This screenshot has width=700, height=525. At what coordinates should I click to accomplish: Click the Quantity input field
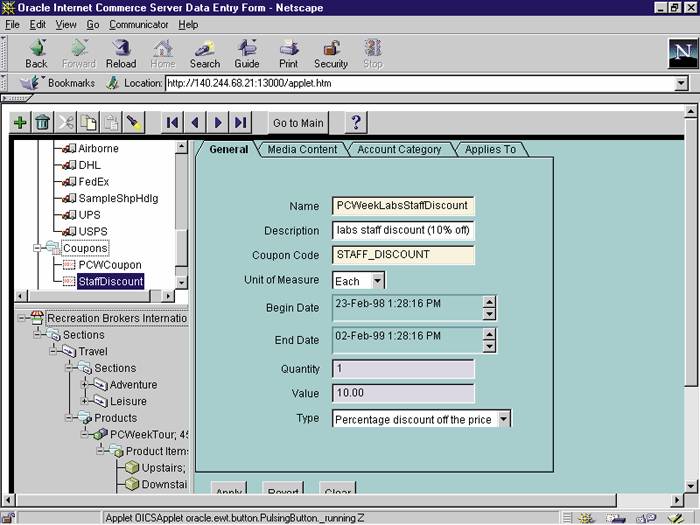tap(403, 369)
